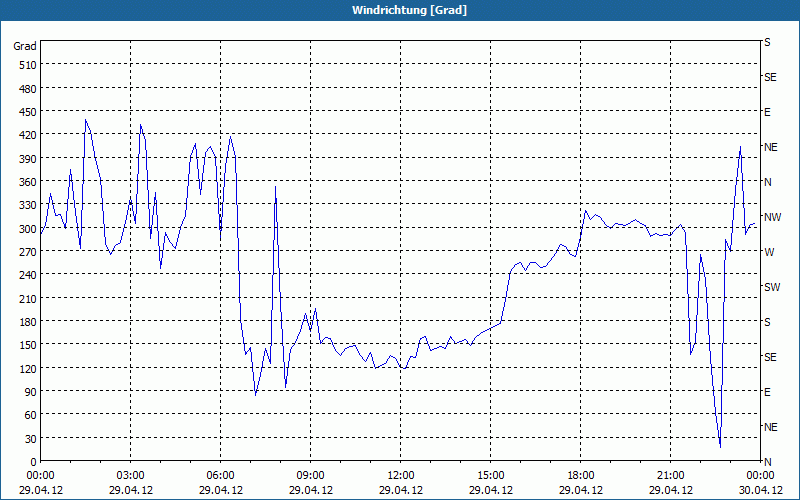Click the 450 y-axis value
The image size is (800, 500).
click(28, 112)
